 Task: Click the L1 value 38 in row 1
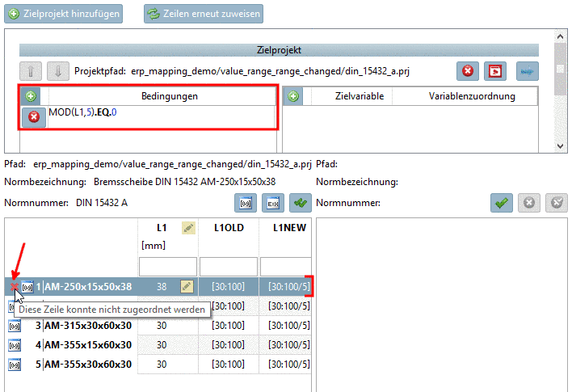point(162,287)
